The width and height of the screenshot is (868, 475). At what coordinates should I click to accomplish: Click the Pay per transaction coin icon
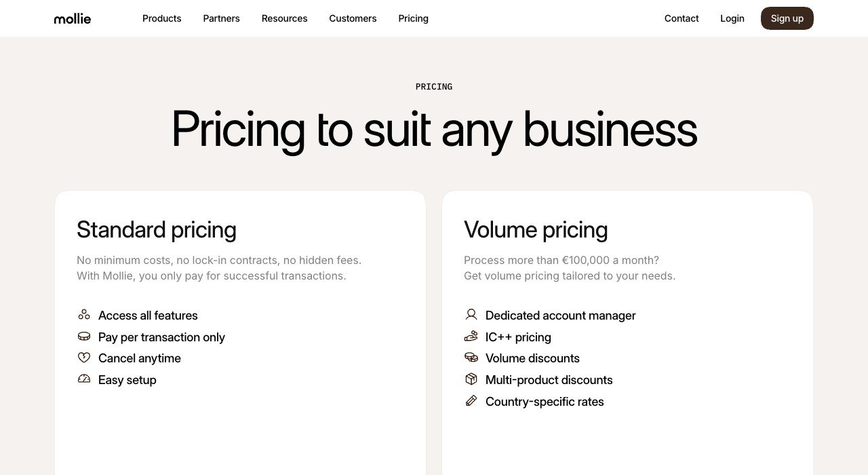84,337
